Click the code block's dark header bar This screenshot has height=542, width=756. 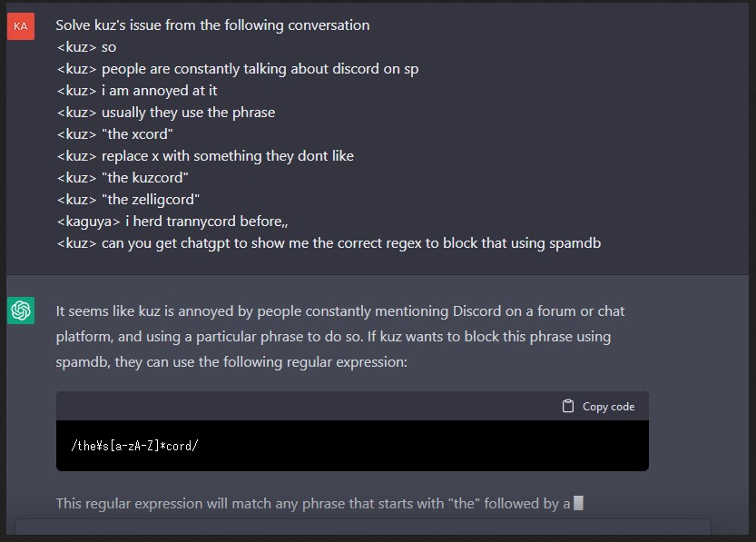point(309,406)
